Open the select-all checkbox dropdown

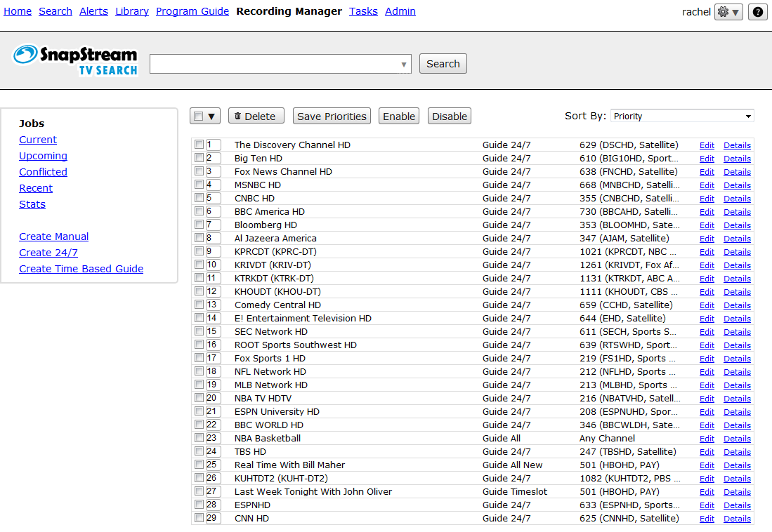click(x=211, y=117)
